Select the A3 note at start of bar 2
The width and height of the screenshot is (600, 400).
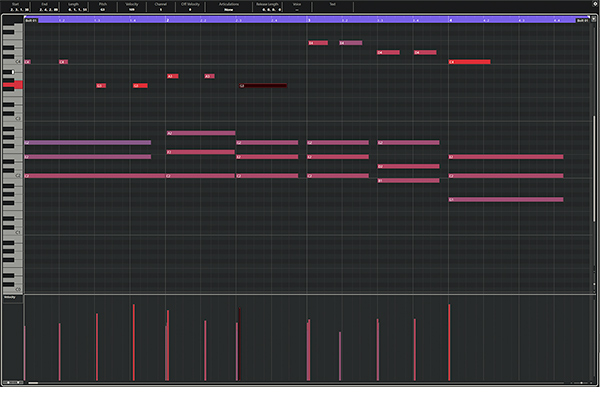(x=173, y=76)
